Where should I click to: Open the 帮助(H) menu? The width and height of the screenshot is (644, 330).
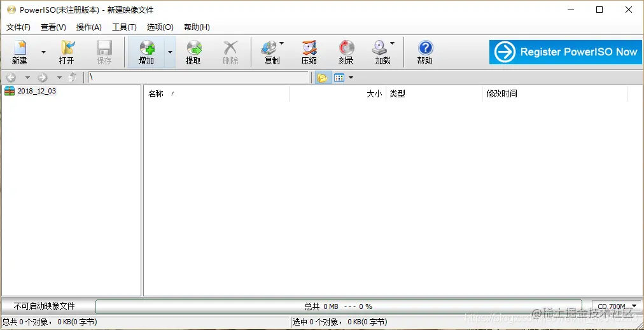[x=197, y=27]
